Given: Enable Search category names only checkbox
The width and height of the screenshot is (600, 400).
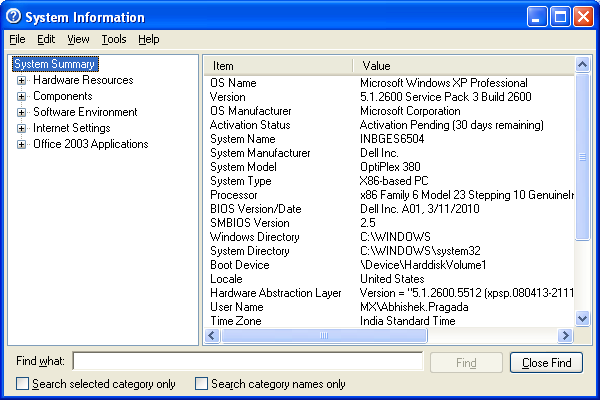Looking at the screenshot, I should click(201, 384).
